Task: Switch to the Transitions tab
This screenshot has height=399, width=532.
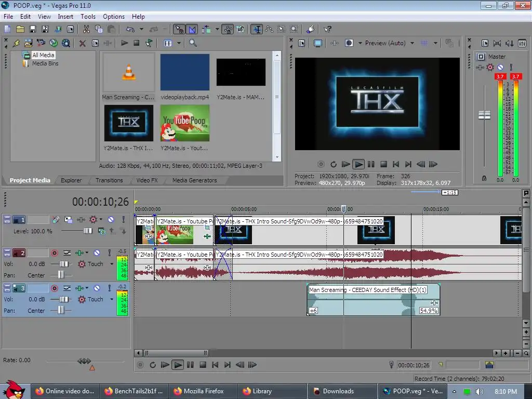Action: coord(109,180)
